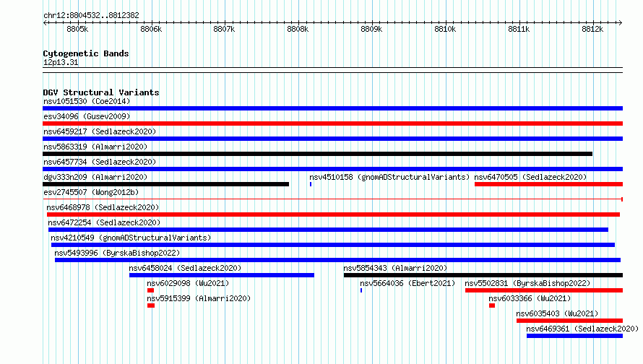
Task: Click the left arrowhead of the ruler
Action: coord(45,23)
